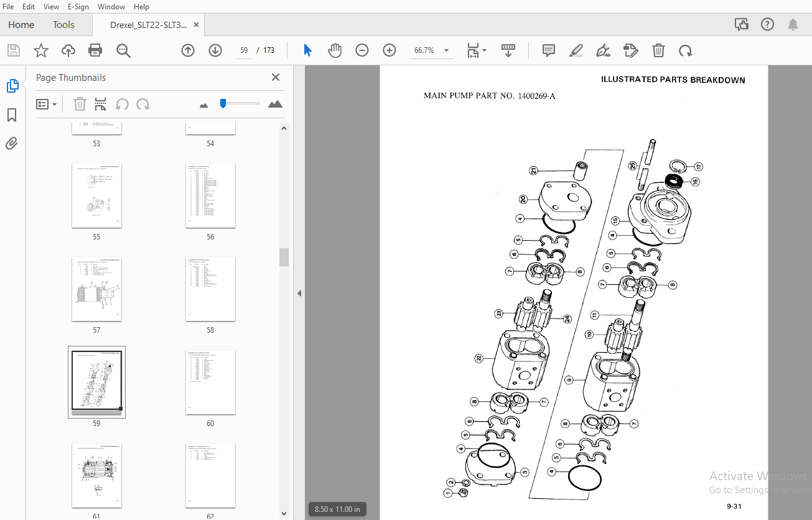Open thumbnail panel more page tools icon

100,104
